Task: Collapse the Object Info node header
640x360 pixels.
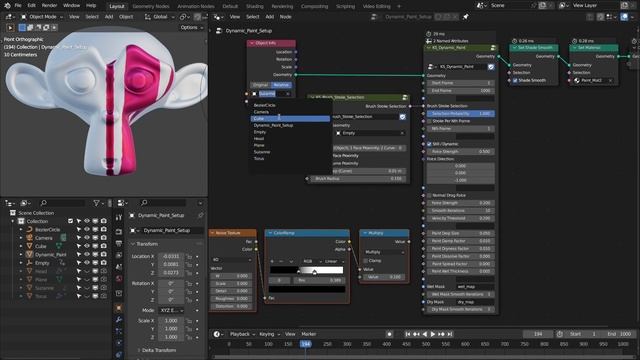Action: [252, 43]
